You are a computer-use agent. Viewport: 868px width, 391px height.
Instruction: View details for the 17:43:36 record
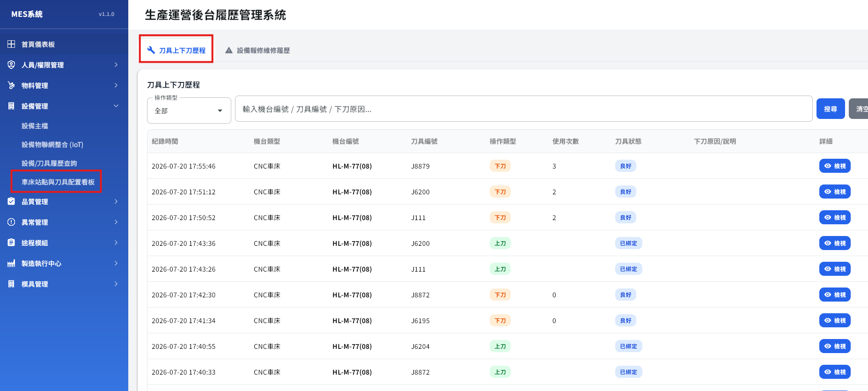(835, 243)
